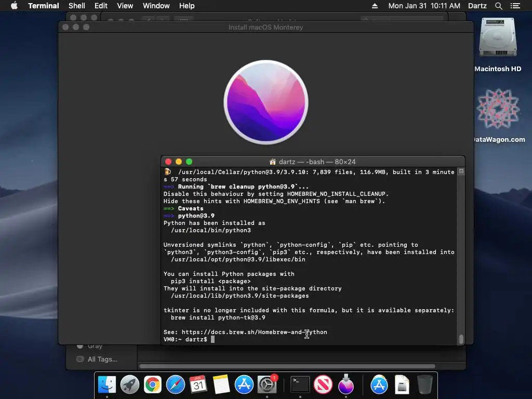This screenshot has width=532, height=399.
Task: Click the eject icon in menu bar
Action: [x=375, y=6]
